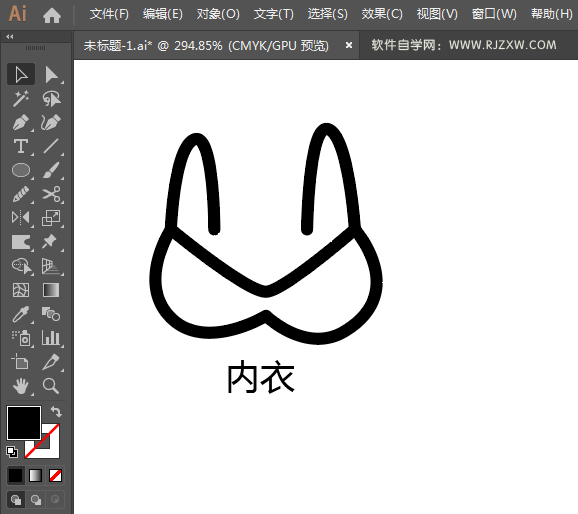
Task: Select the Magic Wand tool
Action: point(21,98)
